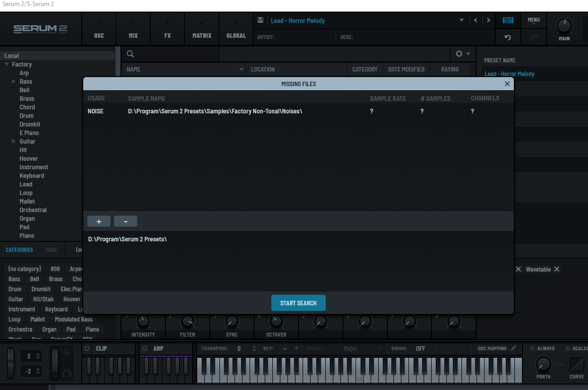Select the Orchestral folder in tree

[33, 210]
